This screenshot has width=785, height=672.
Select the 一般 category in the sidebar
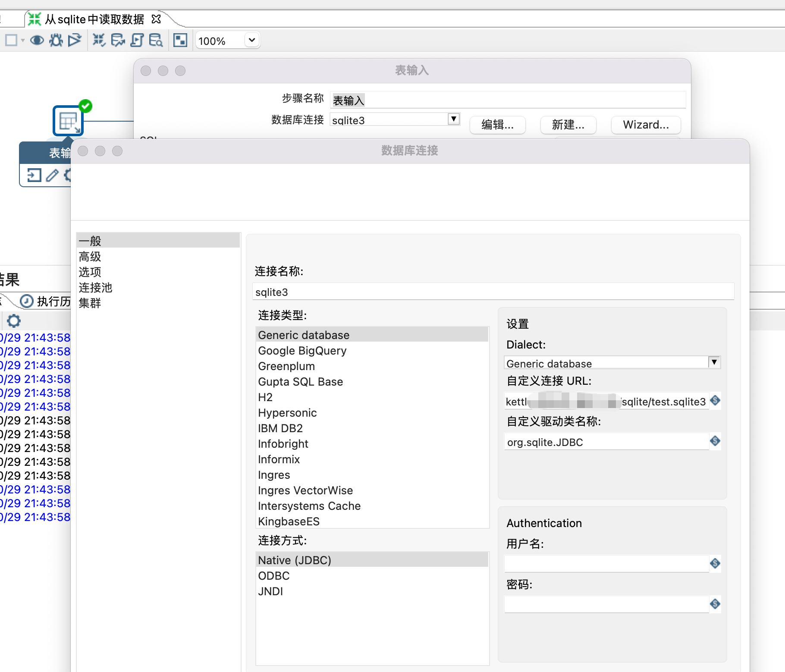tap(158, 241)
